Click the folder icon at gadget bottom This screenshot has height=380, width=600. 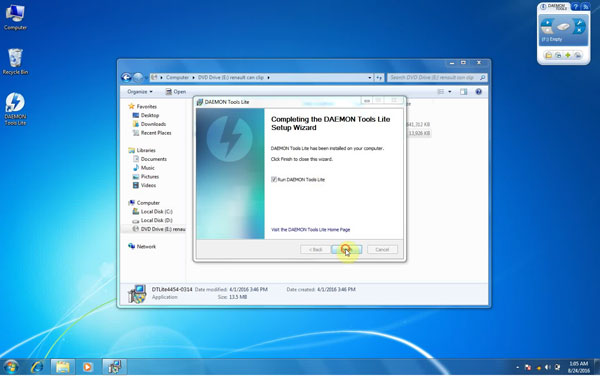[548, 55]
